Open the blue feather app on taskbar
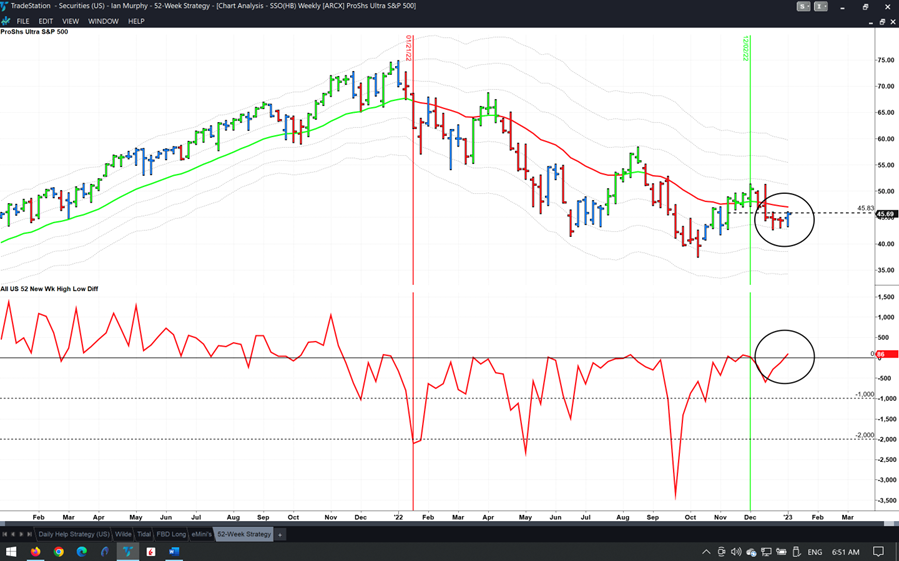The height and width of the screenshot is (561, 899). [x=104, y=552]
